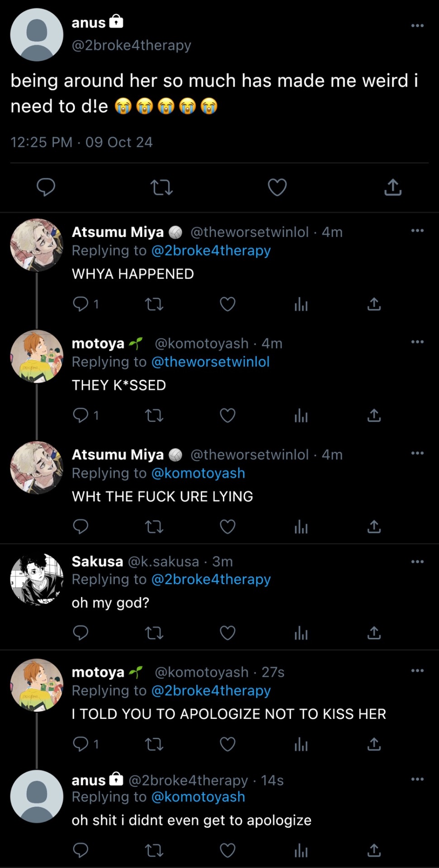Screen dimensions: 439x868
Task: Open more options on 'THEY K*SSED' reply
Action: 417,342
